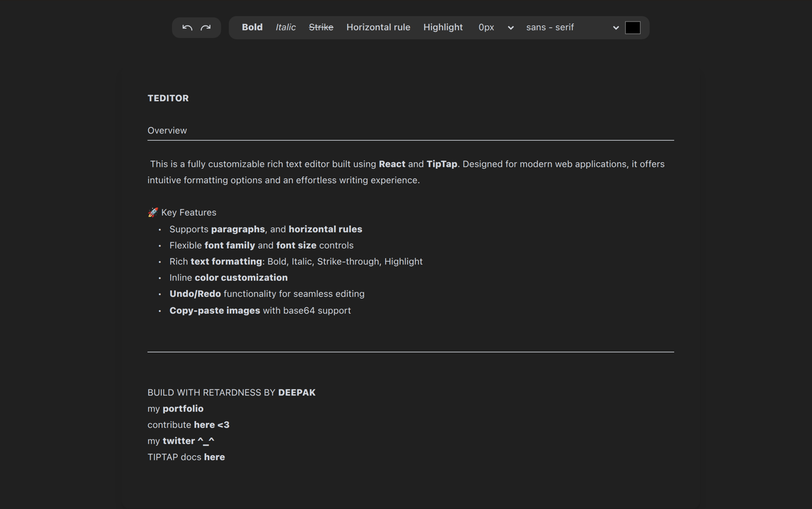Open the portfolio link
Screen dimensions: 812x509
[183, 409]
